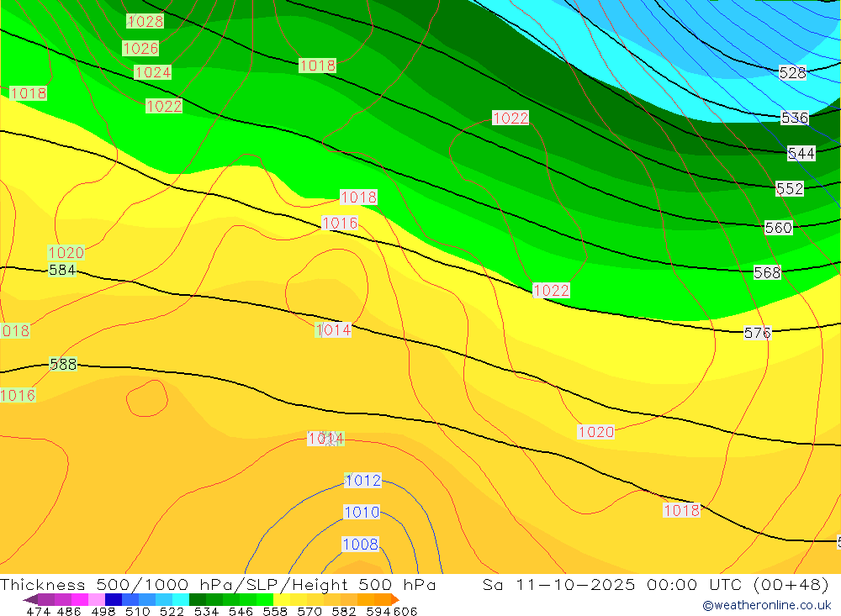Click the forecast date 'Sa 11-10-2025 00:00 UTC'
Screen dimensions: 841x616
(612, 584)
